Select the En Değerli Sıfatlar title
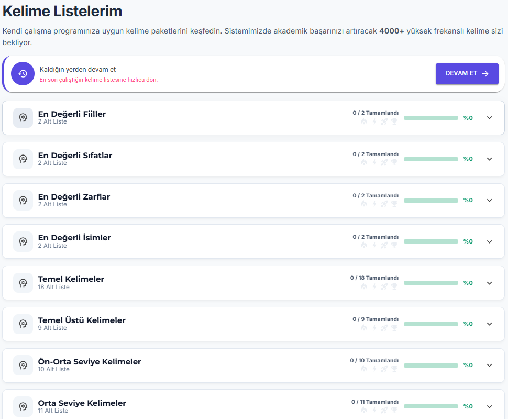 coord(75,156)
